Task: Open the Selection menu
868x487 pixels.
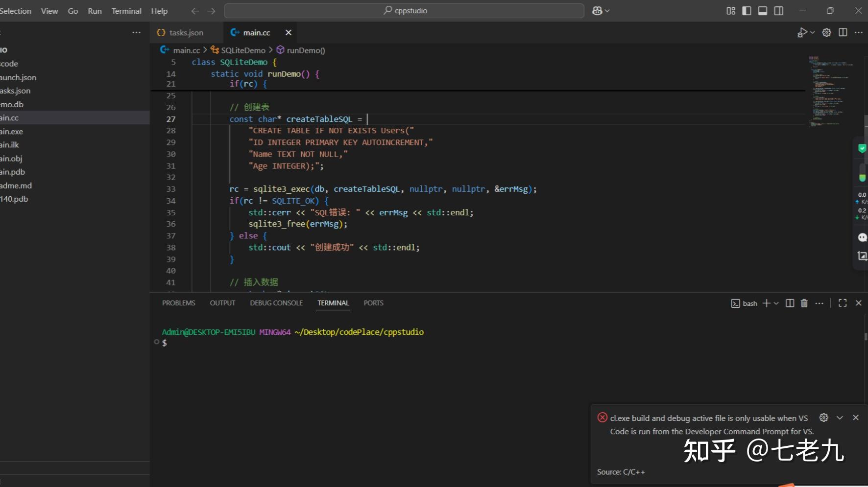Action: (x=15, y=11)
